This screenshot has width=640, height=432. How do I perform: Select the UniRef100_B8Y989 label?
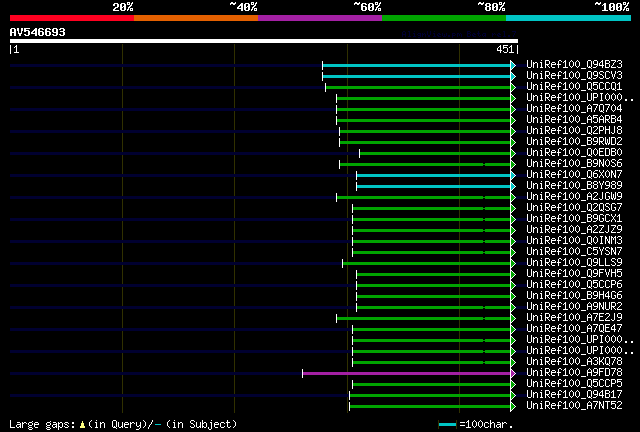(x=574, y=186)
